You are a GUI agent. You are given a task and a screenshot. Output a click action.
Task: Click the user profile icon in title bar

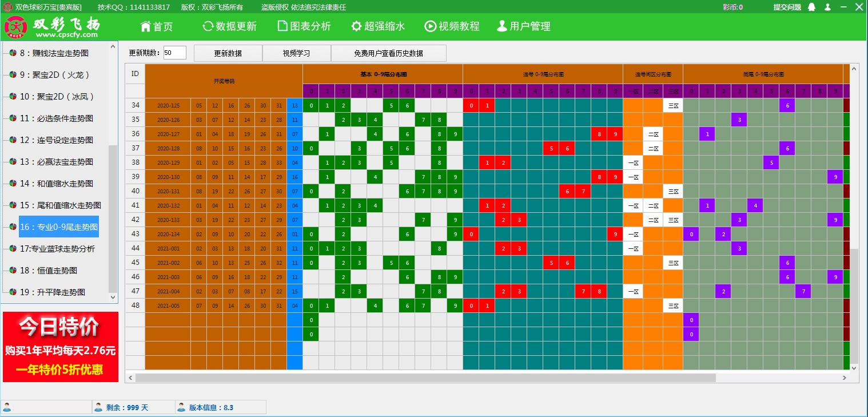[x=827, y=7]
